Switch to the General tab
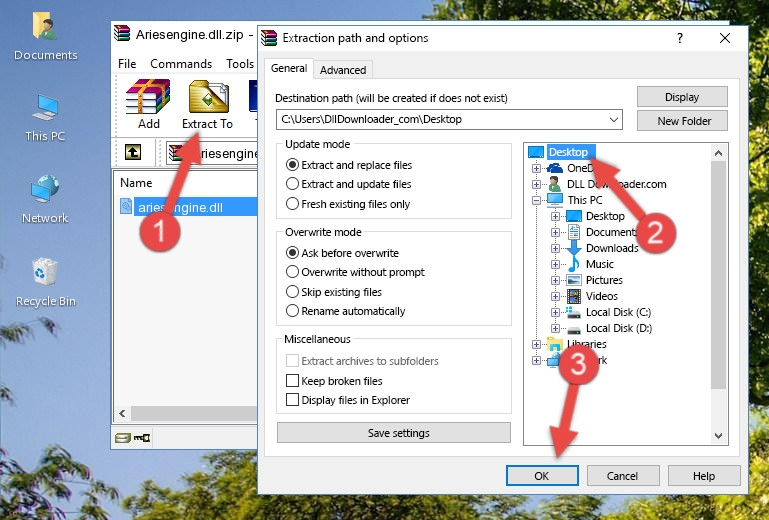The width and height of the screenshot is (769, 520). coord(289,68)
